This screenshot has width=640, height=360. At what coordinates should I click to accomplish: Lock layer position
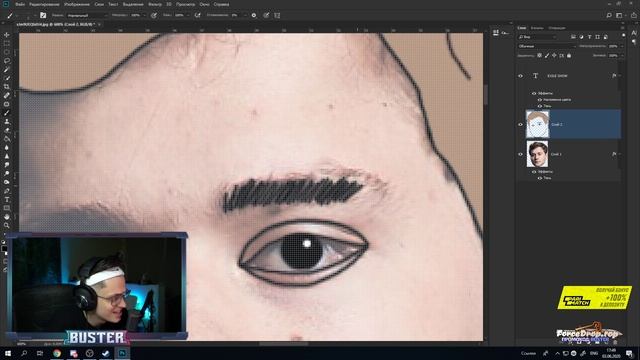(554, 56)
